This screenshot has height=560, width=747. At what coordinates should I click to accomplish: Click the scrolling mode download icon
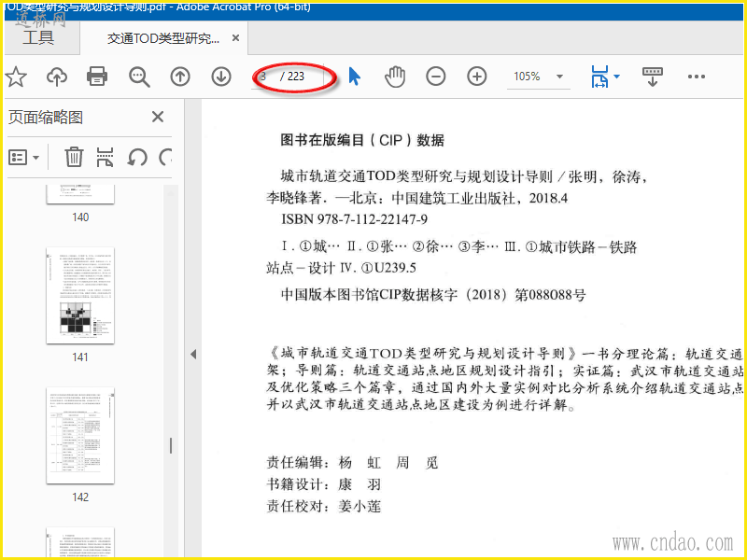[652, 77]
